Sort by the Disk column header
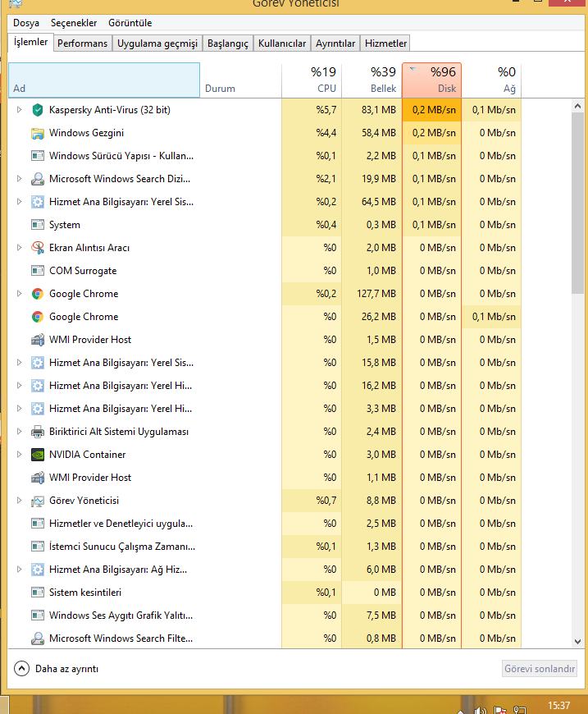 coord(432,80)
